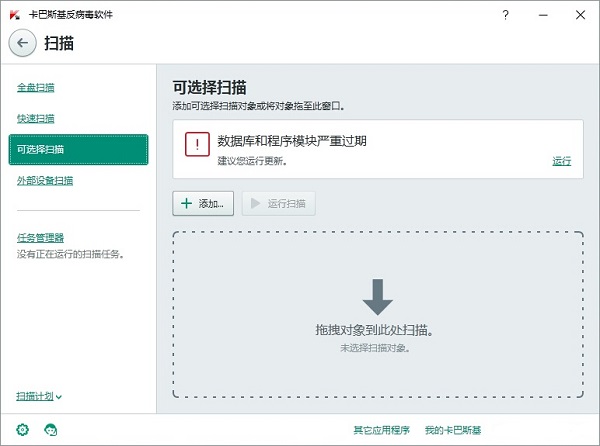
Task: Open settings via the gear icon
Action: tap(23, 430)
